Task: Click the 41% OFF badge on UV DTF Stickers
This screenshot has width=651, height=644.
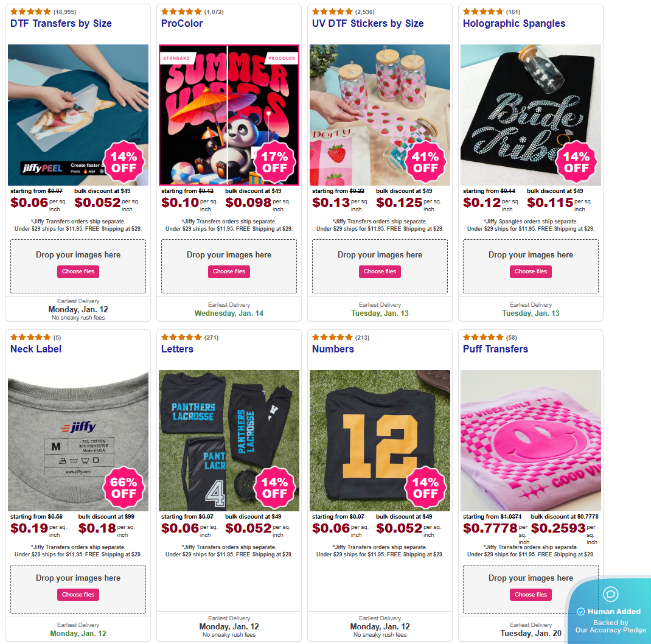Action: (425, 163)
